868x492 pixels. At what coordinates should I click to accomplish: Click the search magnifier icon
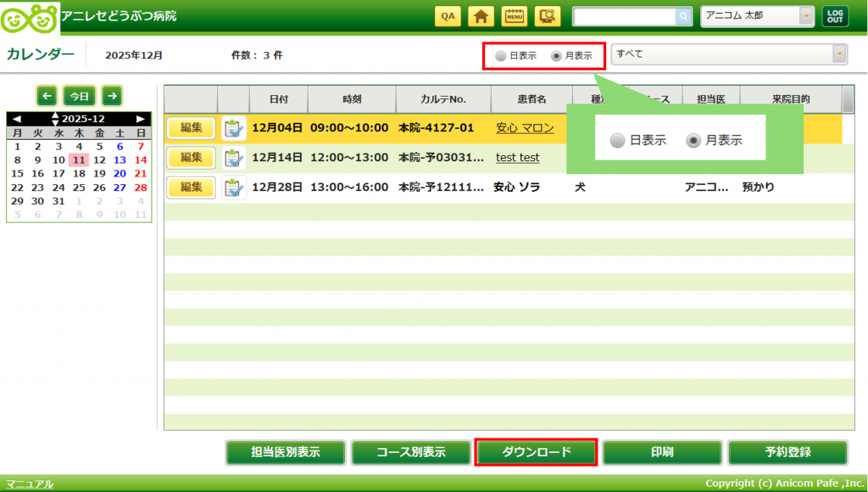pyautogui.click(x=683, y=16)
